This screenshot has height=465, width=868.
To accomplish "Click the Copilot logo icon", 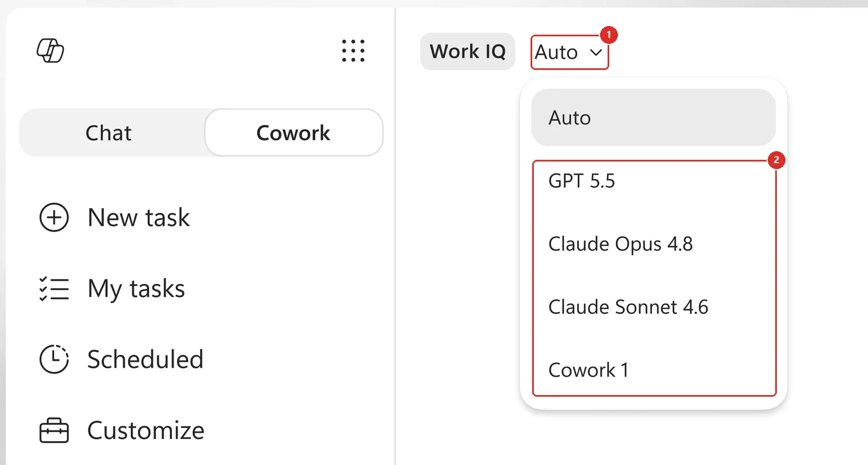I will (50, 51).
